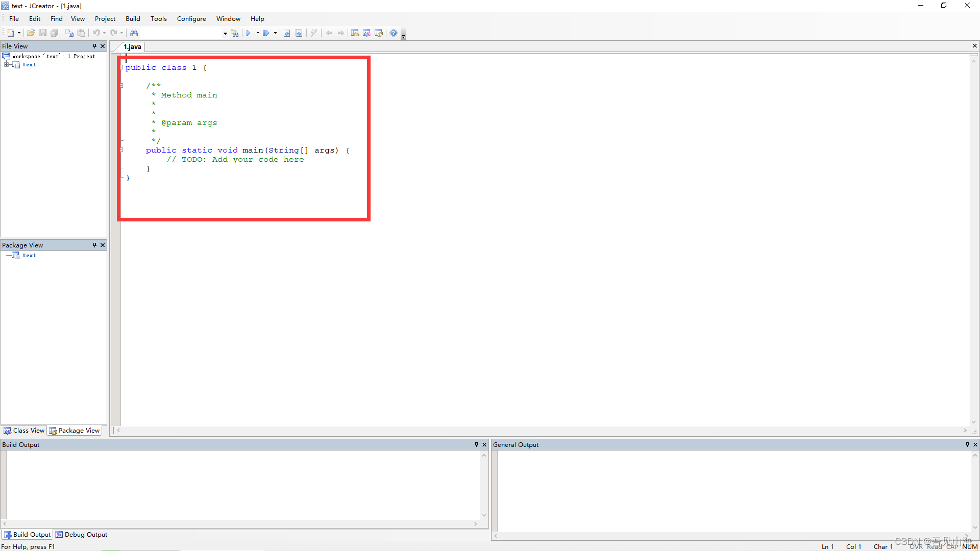The height and width of the screenshot is (551, 980).
Task: Open the find text combo box dropdown
Action: (225, 34)
